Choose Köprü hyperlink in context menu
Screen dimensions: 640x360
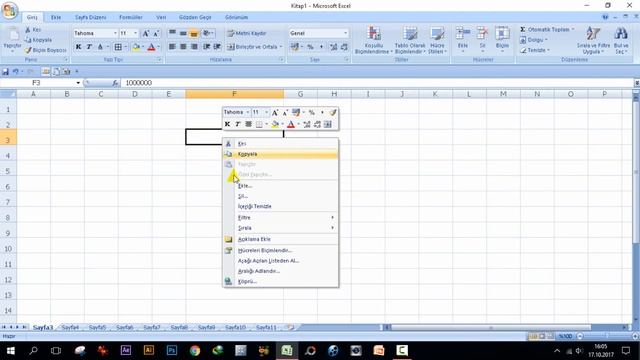[281, 281]
